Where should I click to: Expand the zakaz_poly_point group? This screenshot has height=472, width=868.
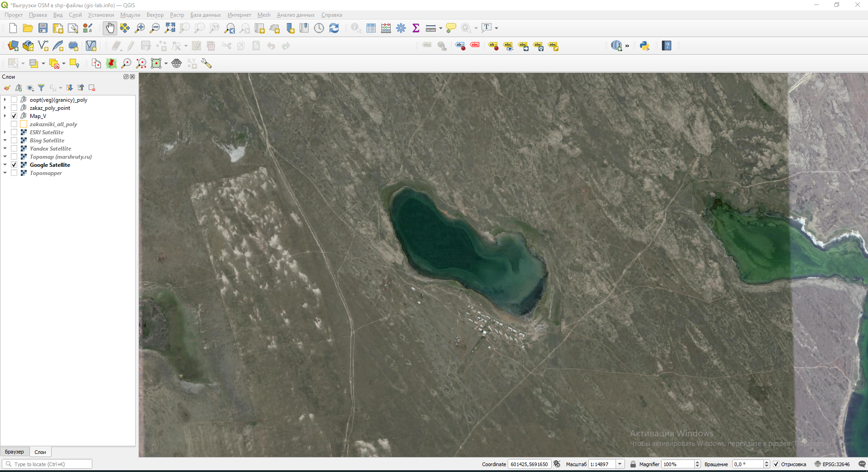(x=5, y=108)
